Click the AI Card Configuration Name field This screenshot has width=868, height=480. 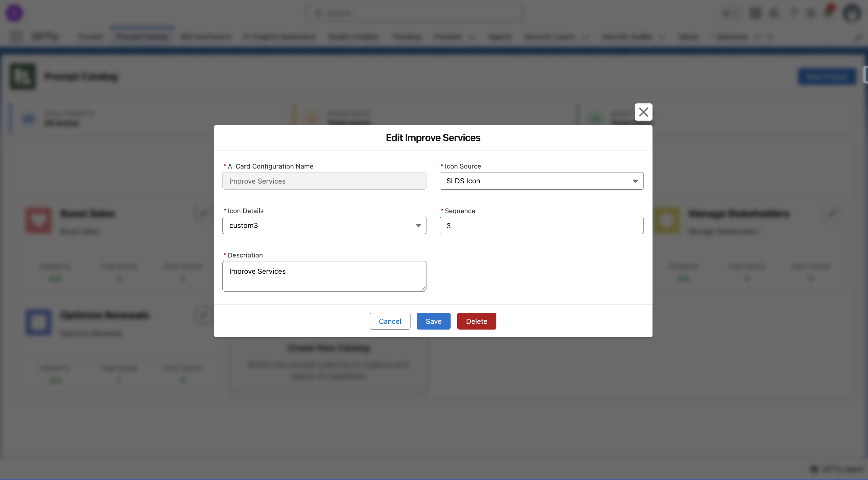(x=324, y=181)
